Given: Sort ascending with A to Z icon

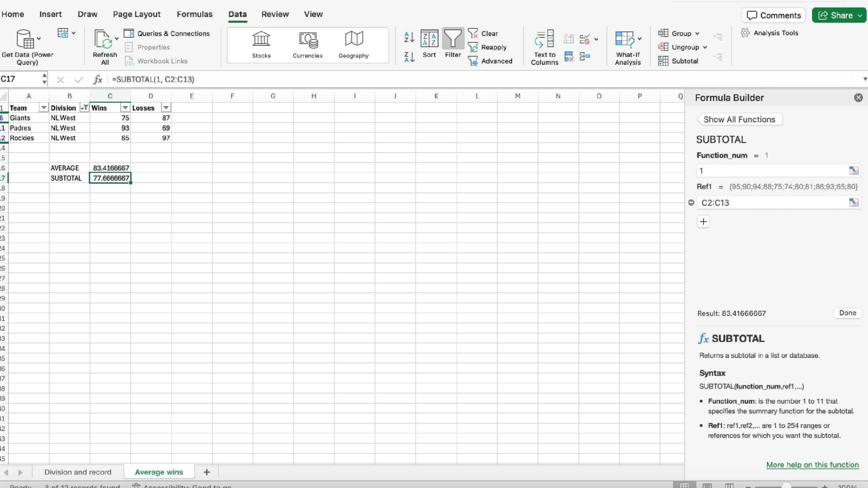Looking at the screenshot, I should 409,37.
